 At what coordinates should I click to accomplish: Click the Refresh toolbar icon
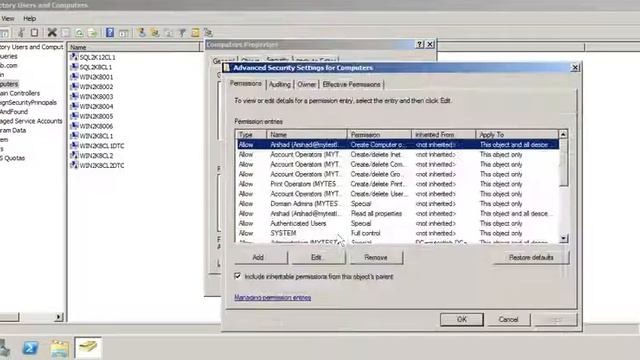click(79, 33)
